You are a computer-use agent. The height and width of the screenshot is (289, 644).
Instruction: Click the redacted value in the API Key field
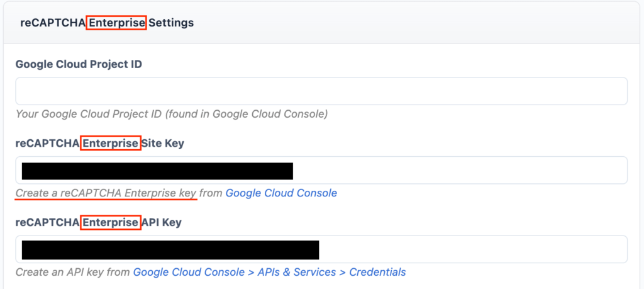click(170, 249)
